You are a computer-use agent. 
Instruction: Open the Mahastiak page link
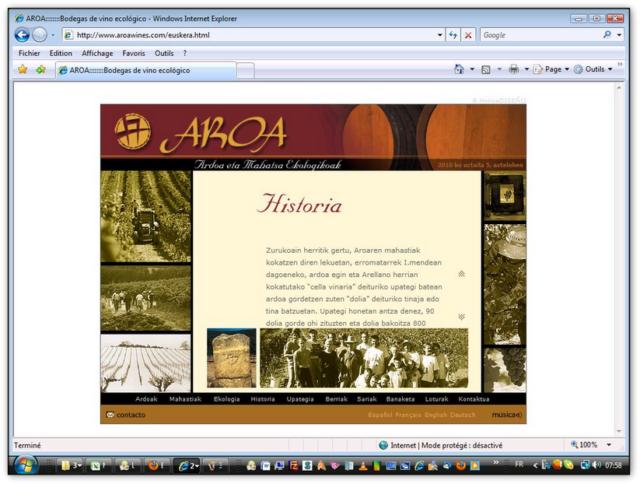(185, 399)
